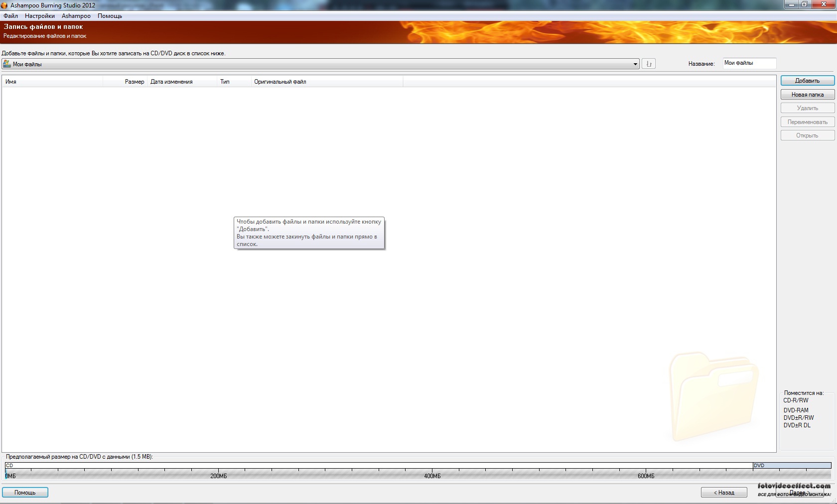Click the Ashampoo Burning Studio title icon
837x504 pixels.
point(4,5)
